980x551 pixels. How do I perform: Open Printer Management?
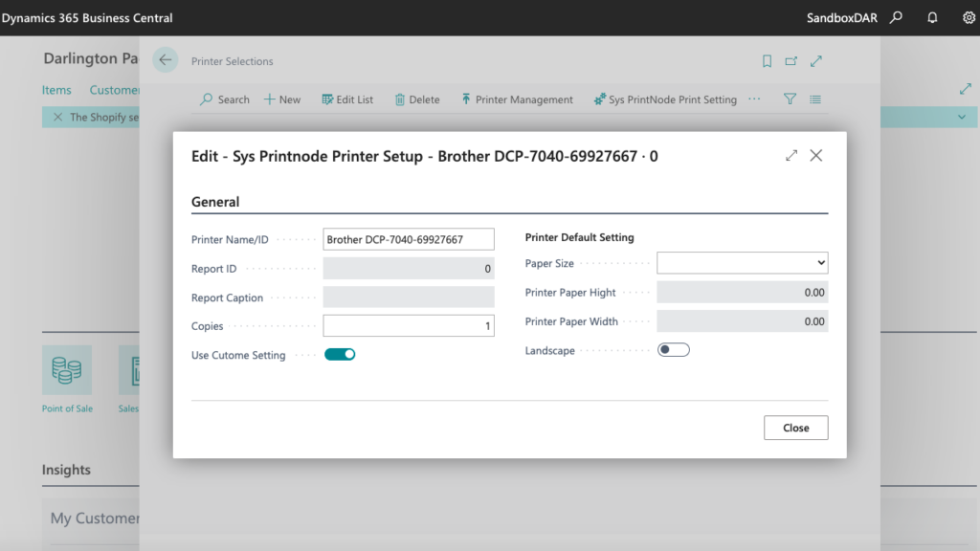coord(517,99)
